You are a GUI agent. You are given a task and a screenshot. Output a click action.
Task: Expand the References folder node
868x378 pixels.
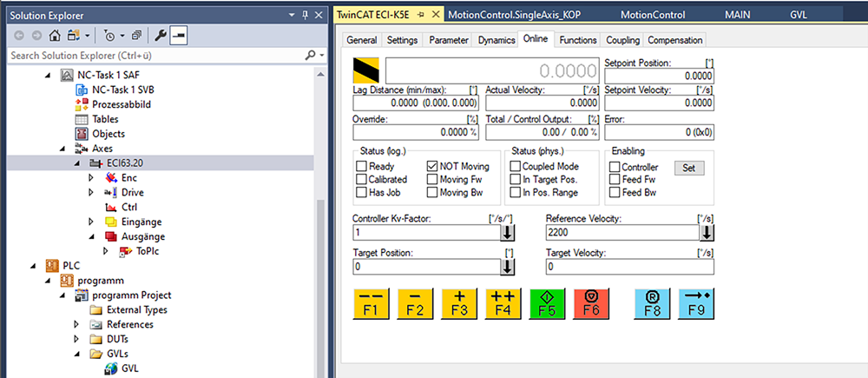click(76, 325)
